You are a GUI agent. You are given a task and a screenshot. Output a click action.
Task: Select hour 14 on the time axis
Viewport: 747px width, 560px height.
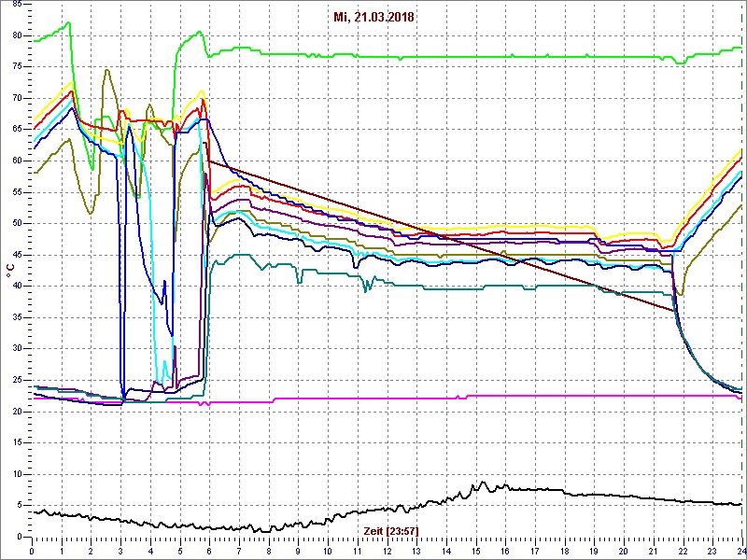point(446,551)
